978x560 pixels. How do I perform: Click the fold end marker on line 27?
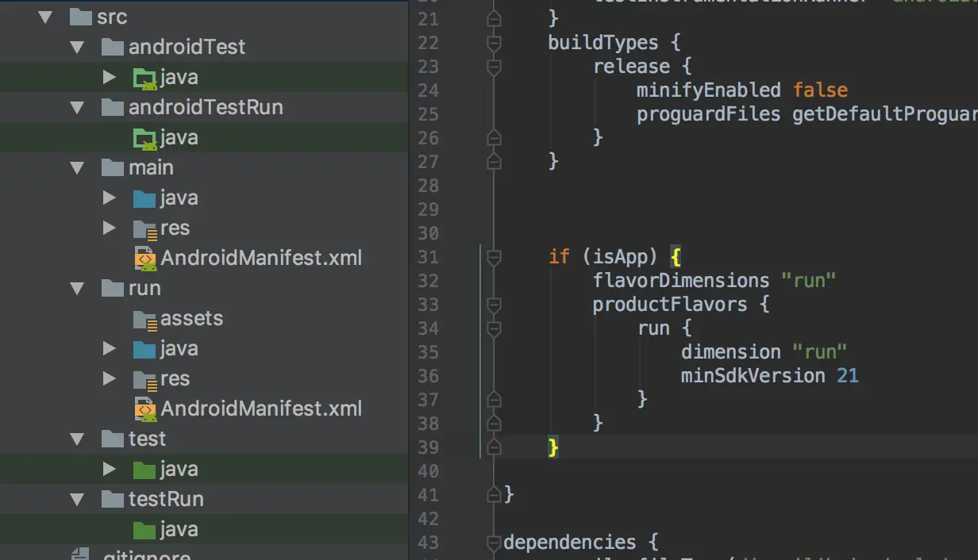point(494,162)
